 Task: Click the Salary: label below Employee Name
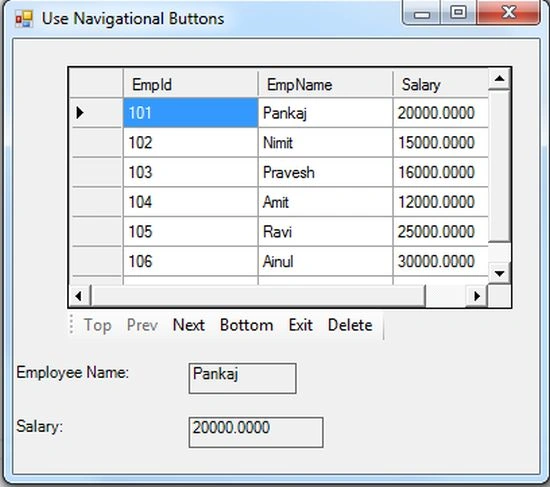click(39, 427)
